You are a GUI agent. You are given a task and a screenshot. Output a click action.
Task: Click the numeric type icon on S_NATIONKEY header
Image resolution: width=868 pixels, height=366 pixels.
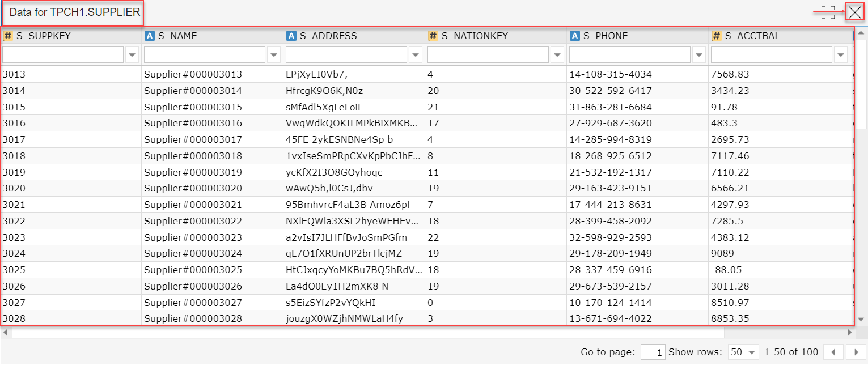point(433,35)
